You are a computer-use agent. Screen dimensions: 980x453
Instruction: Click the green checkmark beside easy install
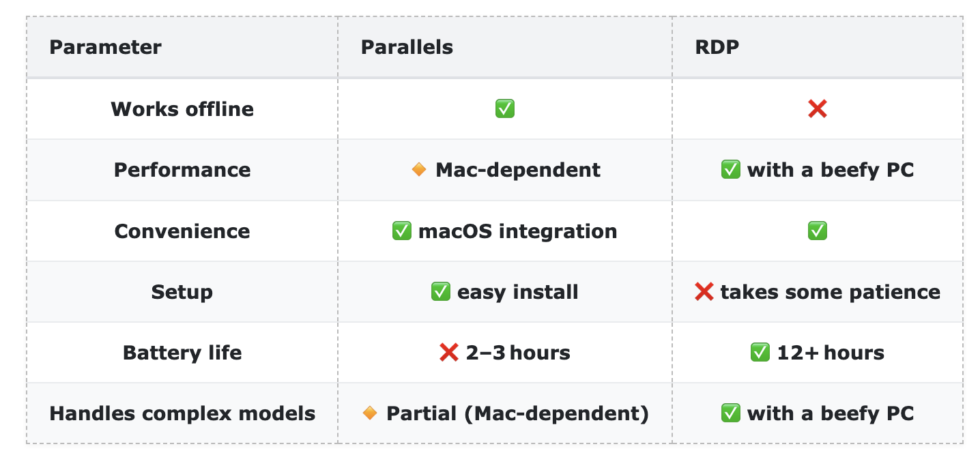[440, 292]
